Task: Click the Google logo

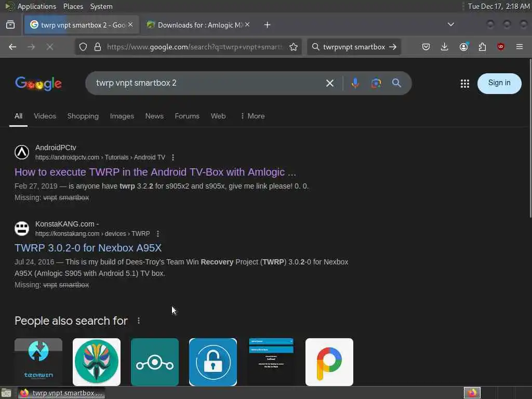Action: [x=38, y=84]
